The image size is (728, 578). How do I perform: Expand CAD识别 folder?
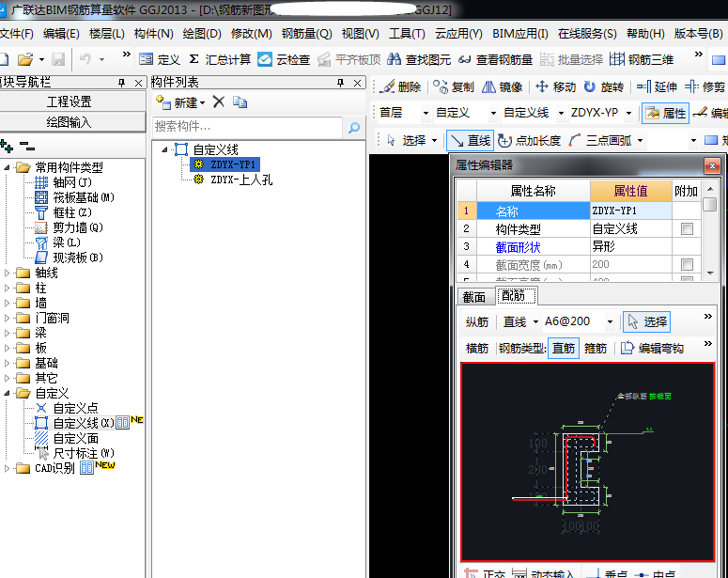7,468
